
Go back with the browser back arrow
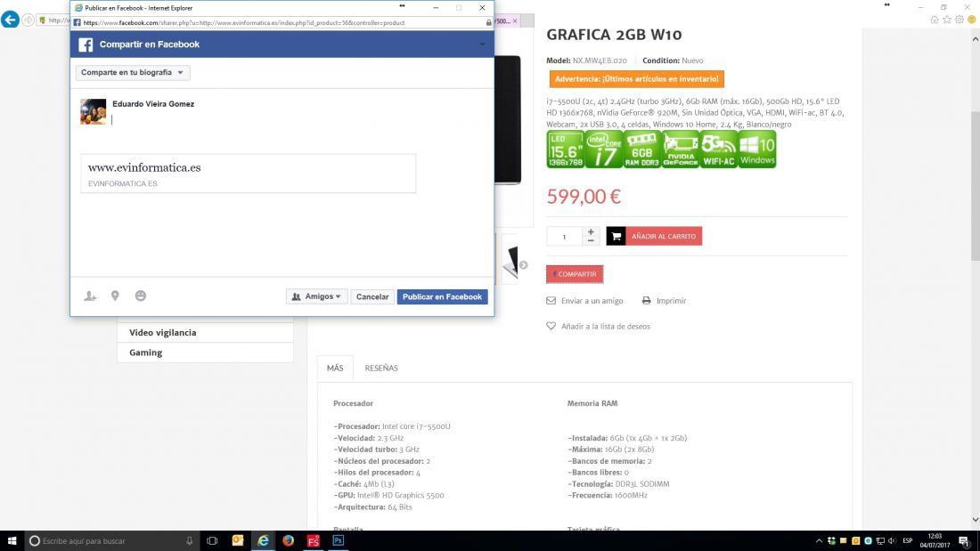[10, 20]
